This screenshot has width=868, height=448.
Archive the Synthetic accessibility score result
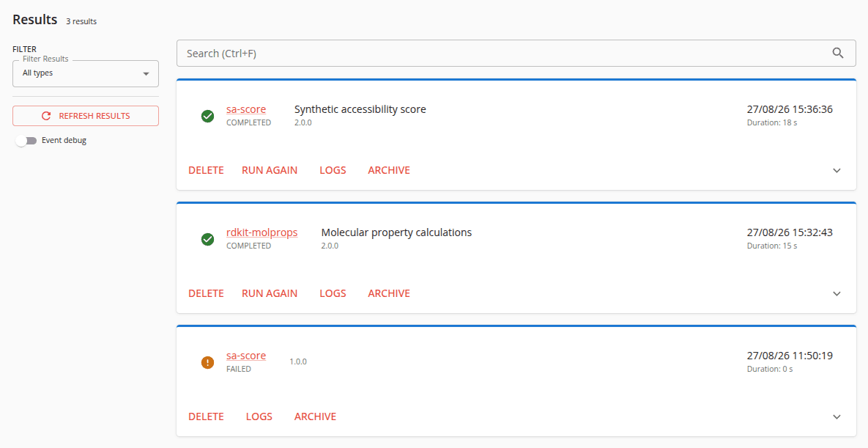coord(389,170)
